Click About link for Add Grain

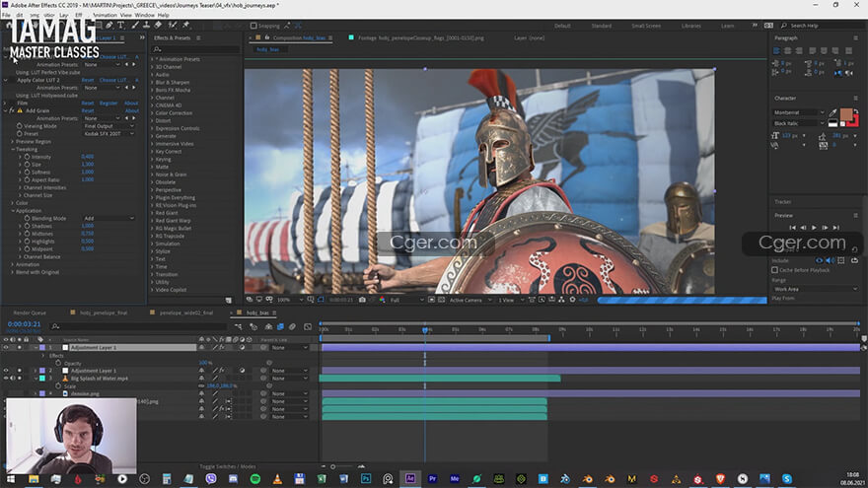[132, 110]
